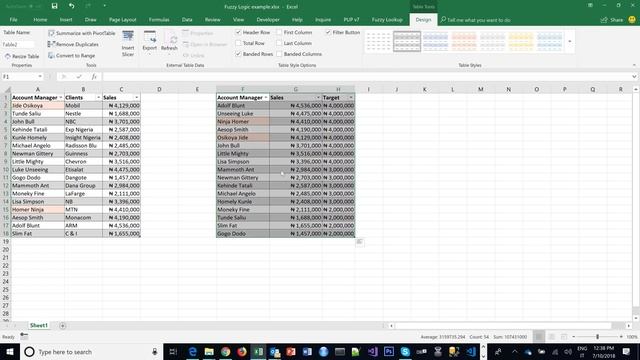
Task: Click the Windows Start button
Action: pyautogui.click(x=10, y=352)
